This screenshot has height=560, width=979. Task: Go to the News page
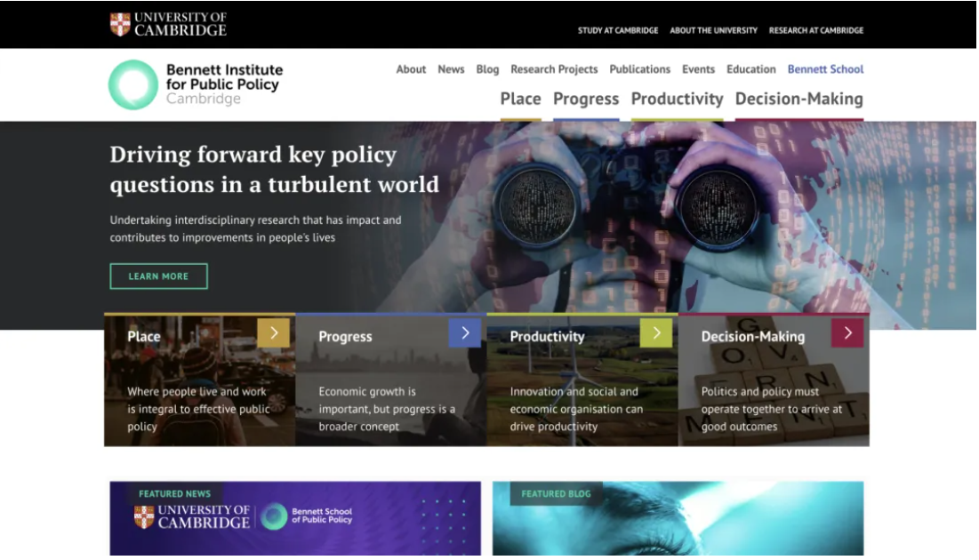[451, 69]
